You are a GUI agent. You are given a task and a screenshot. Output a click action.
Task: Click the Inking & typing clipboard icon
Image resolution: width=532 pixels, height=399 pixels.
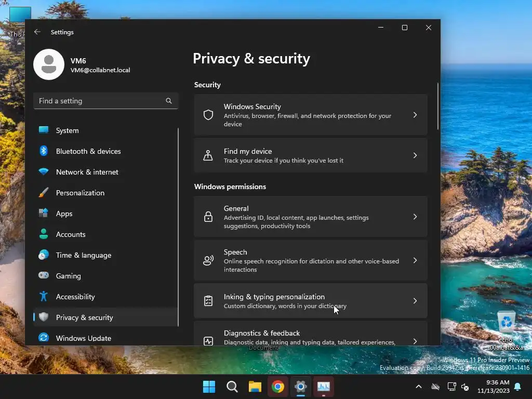tap(208, 301)
